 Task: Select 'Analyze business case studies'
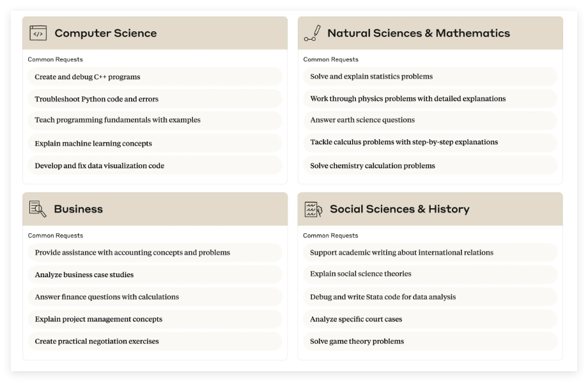point(84,275)
